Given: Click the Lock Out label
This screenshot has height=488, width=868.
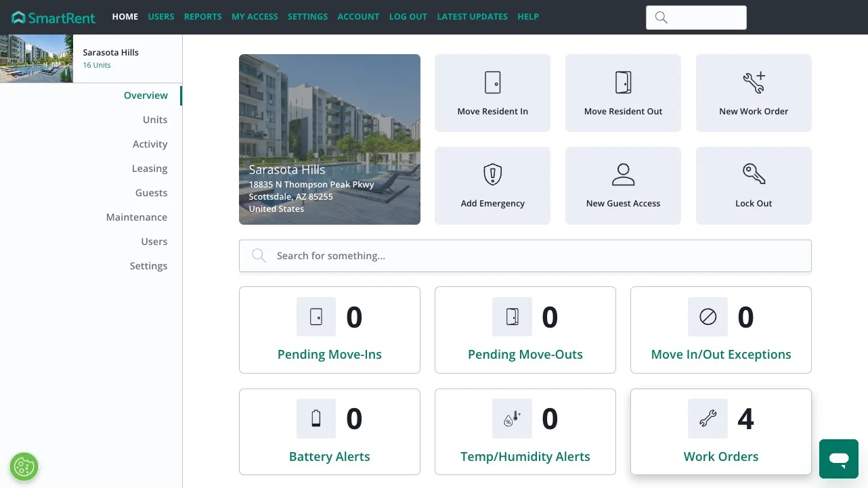Looking at the screenshot, I should [754, 204].
